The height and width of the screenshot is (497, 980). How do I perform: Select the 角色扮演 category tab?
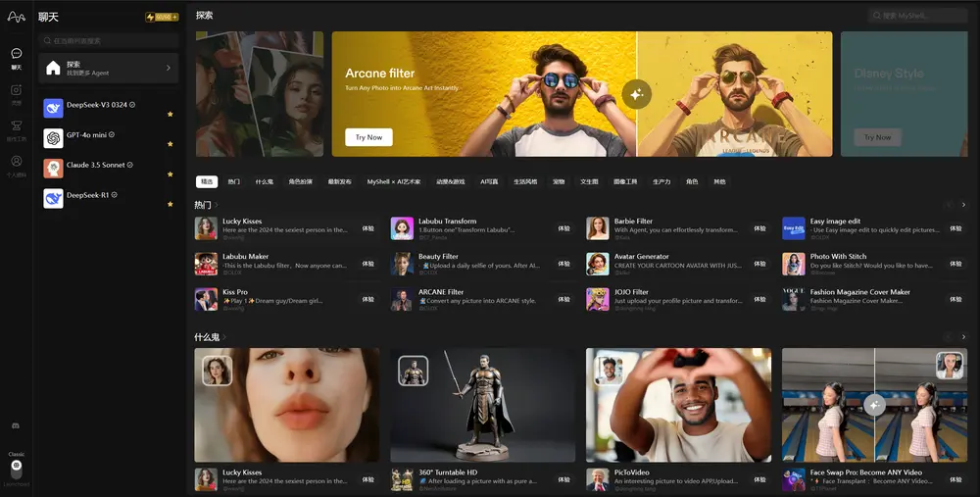[301, 182]
